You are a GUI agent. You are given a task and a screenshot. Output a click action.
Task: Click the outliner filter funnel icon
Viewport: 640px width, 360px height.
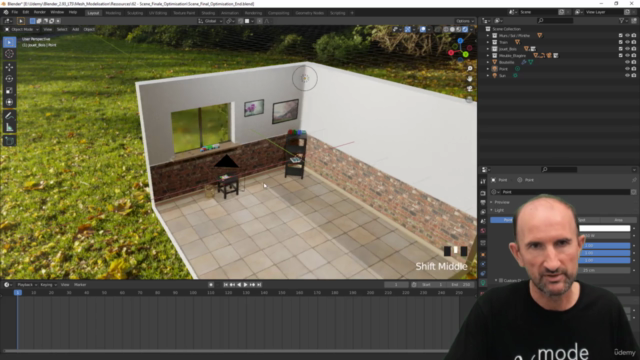click(622, 20)
